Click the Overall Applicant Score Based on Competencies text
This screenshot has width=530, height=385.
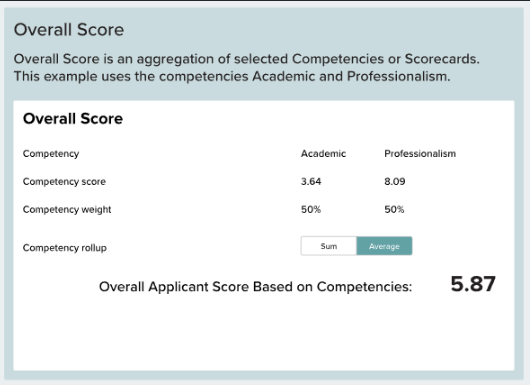coord(256,287)
